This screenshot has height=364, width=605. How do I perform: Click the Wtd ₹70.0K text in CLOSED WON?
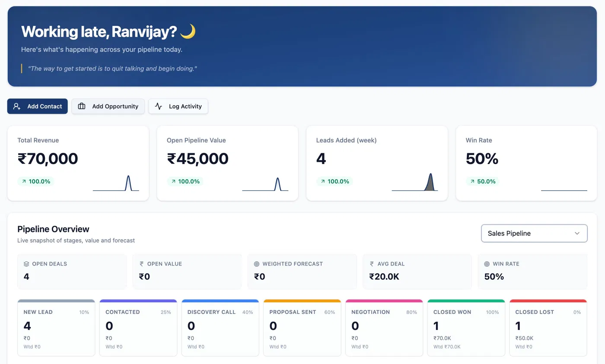(x=447, y=347)
